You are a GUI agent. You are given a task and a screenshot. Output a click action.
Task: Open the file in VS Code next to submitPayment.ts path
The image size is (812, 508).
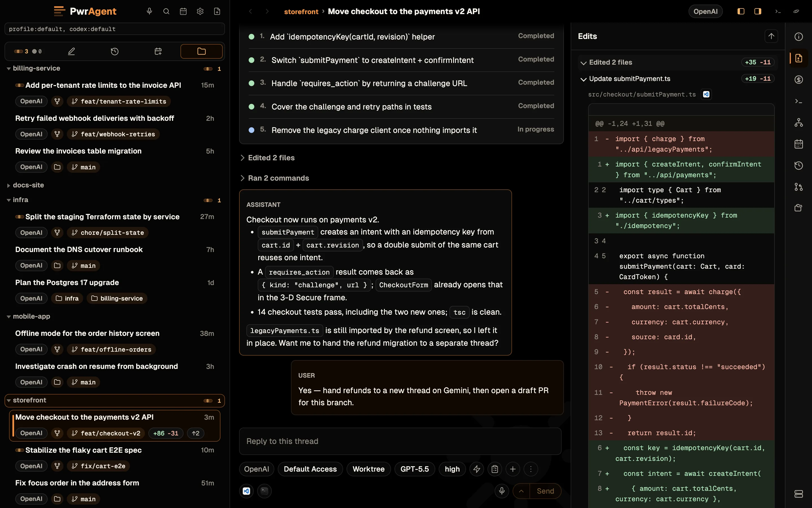pyautogui.click(x=706, y=95)
